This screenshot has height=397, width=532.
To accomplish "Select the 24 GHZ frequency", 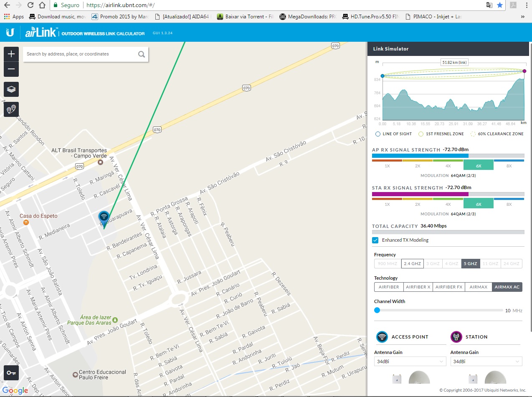I will pos(512,263).
